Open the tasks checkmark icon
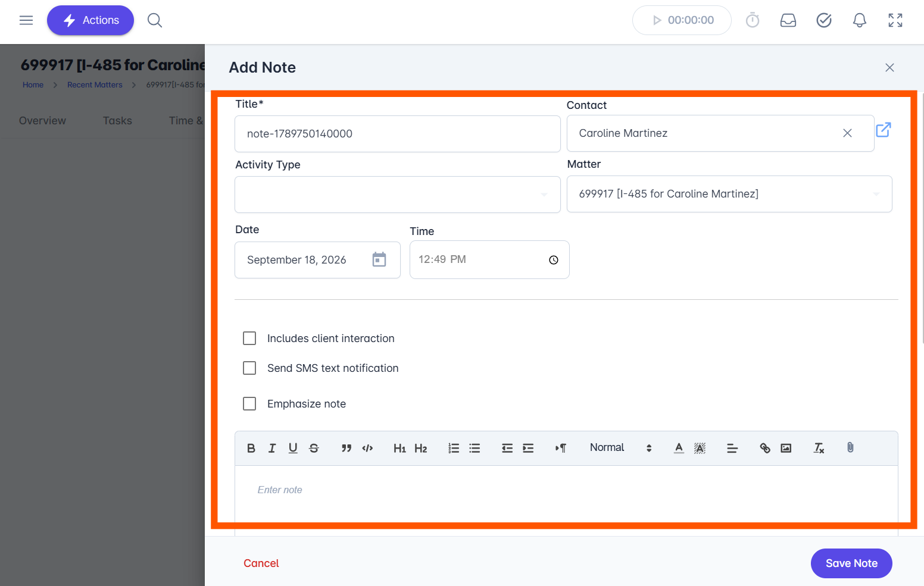This screenshot has height=586, width=924. [x=824, y=20]
